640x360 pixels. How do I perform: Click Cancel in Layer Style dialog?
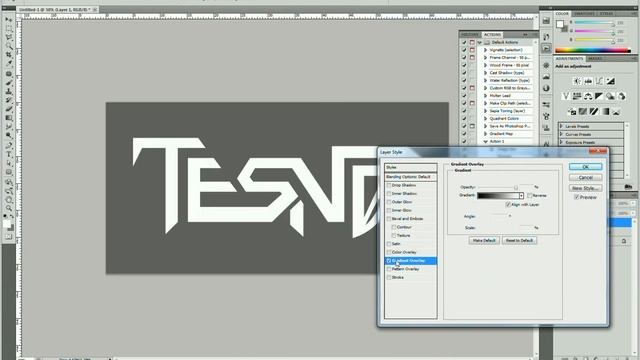(585, 178)
